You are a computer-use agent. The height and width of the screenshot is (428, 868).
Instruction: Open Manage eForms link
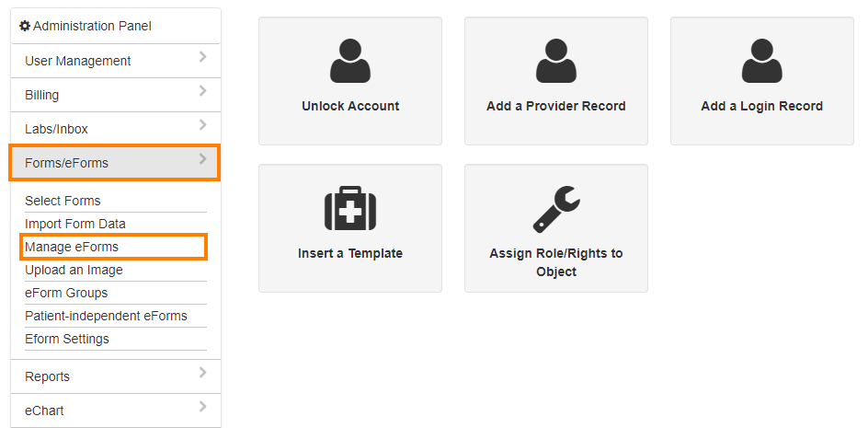72,247
